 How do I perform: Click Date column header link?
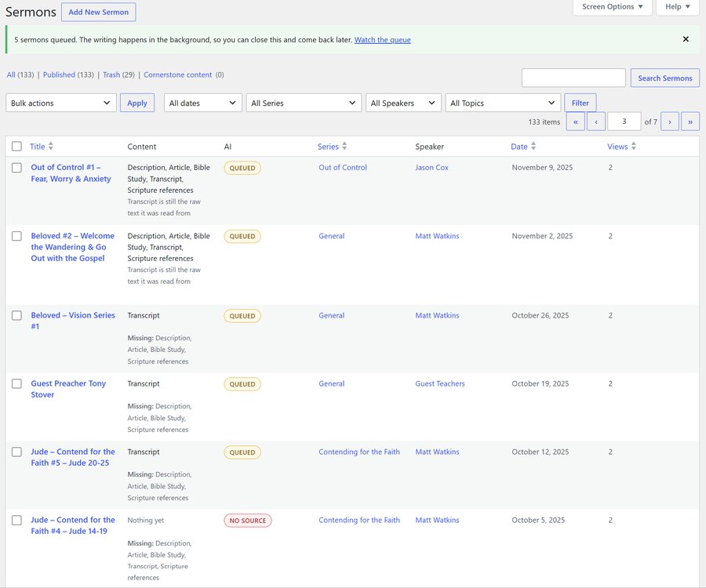pyautogui.click(x=519, y=146)
